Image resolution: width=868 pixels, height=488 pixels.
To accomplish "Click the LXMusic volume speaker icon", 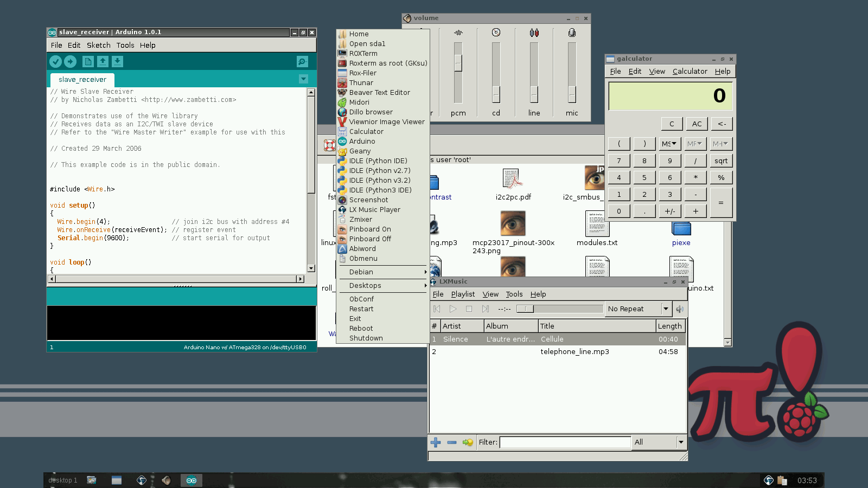I will tap(680, 309).
